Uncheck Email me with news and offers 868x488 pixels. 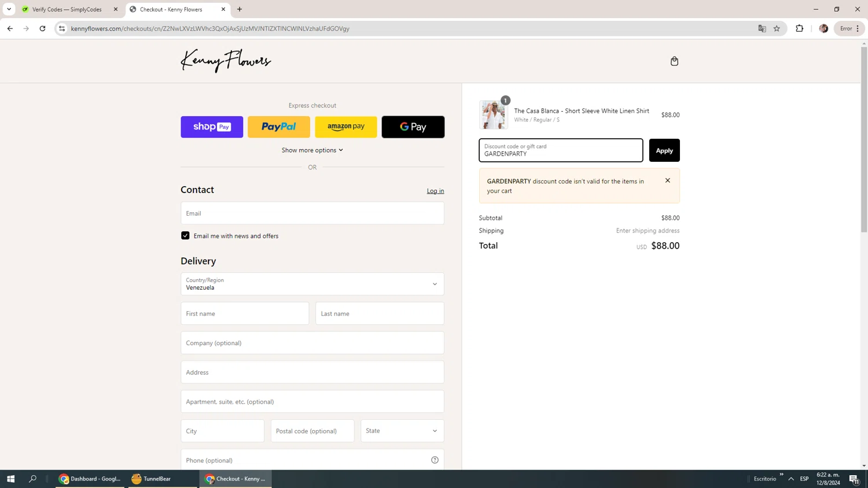185,236
